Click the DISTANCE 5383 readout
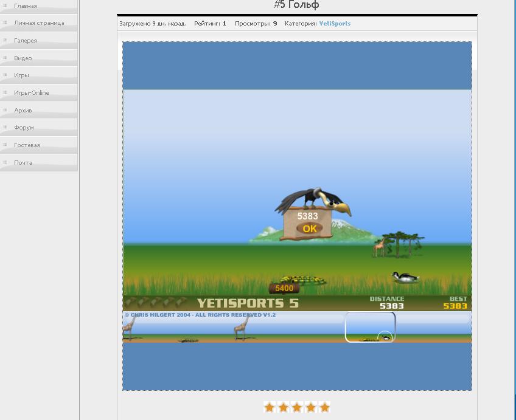Image resolution: width=516 pixels, height=420 pixels. click(x=387, y=303)
